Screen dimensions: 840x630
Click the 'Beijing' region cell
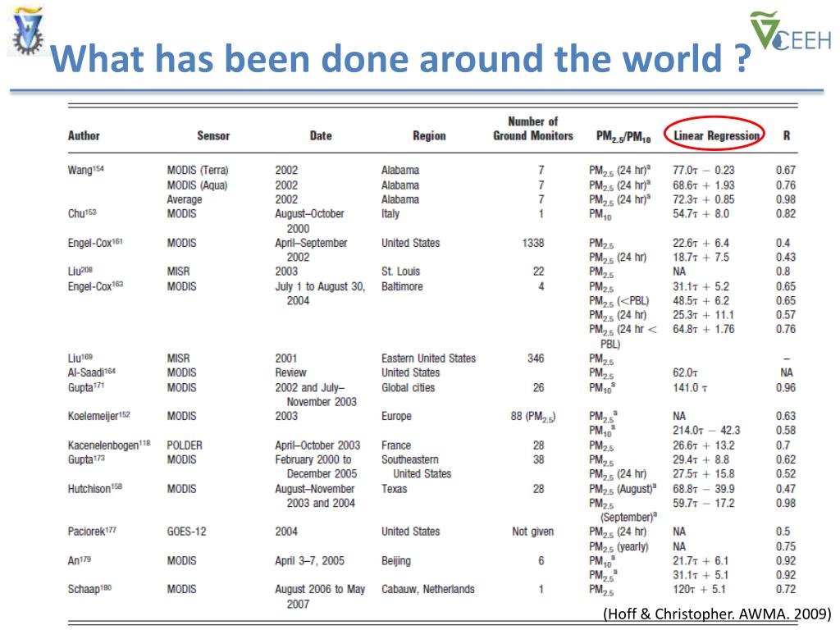396,561
